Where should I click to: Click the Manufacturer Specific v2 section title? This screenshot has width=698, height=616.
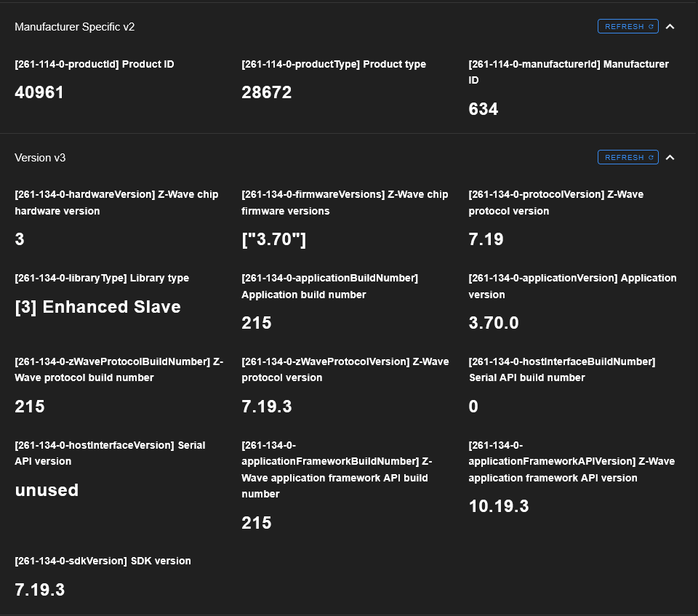click(x=74, y=27)
